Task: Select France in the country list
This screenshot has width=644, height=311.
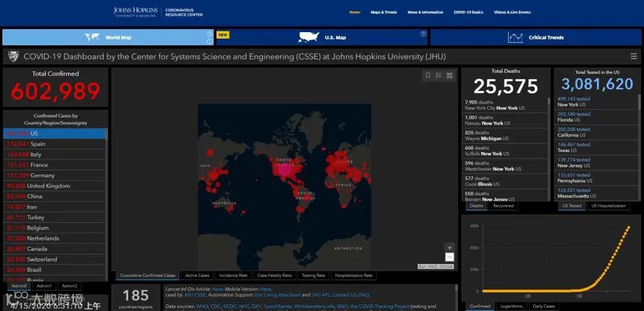Action: 55,165
